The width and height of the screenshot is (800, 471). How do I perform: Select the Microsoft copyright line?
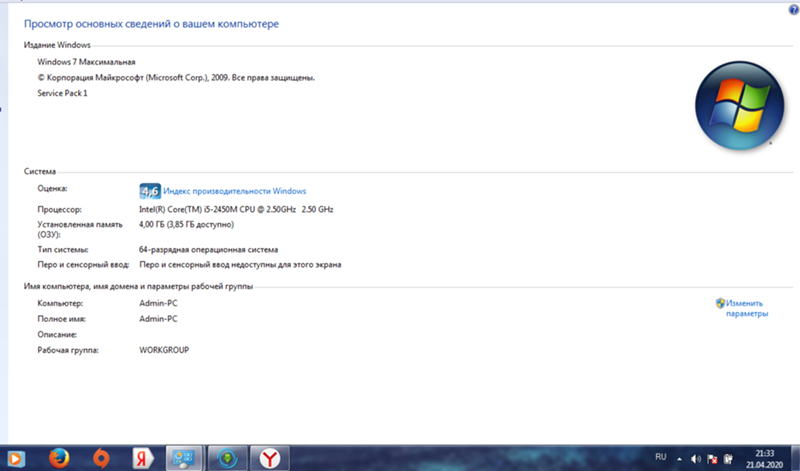click(176, 78)
